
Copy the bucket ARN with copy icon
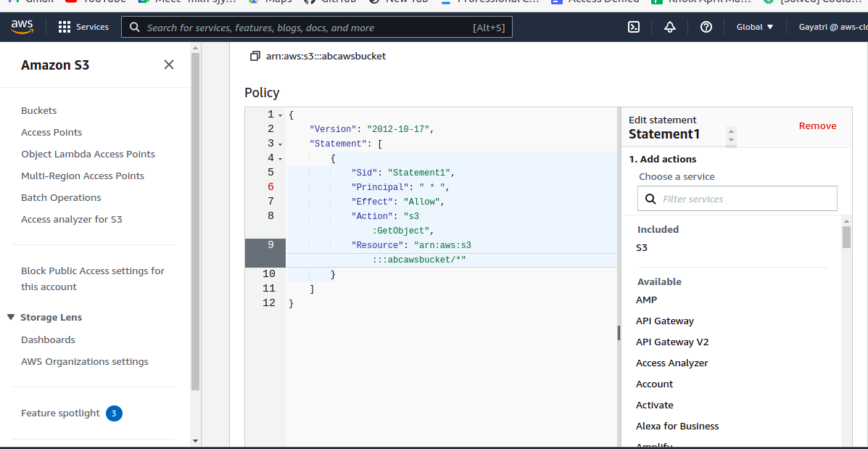[255, 56]
